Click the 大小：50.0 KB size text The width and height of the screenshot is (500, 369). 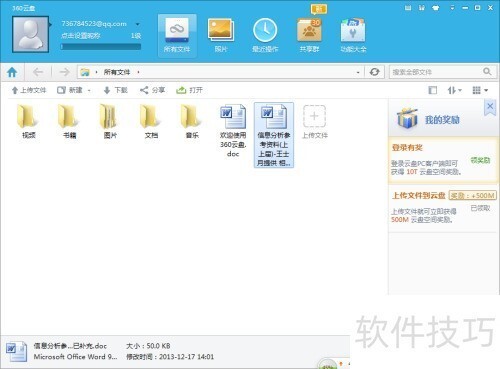(148, 346)
